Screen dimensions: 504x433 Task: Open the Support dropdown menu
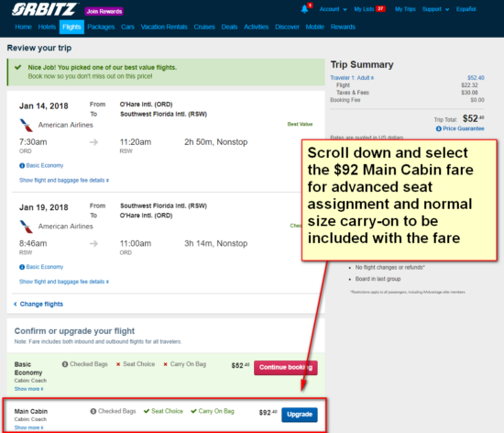435,9
